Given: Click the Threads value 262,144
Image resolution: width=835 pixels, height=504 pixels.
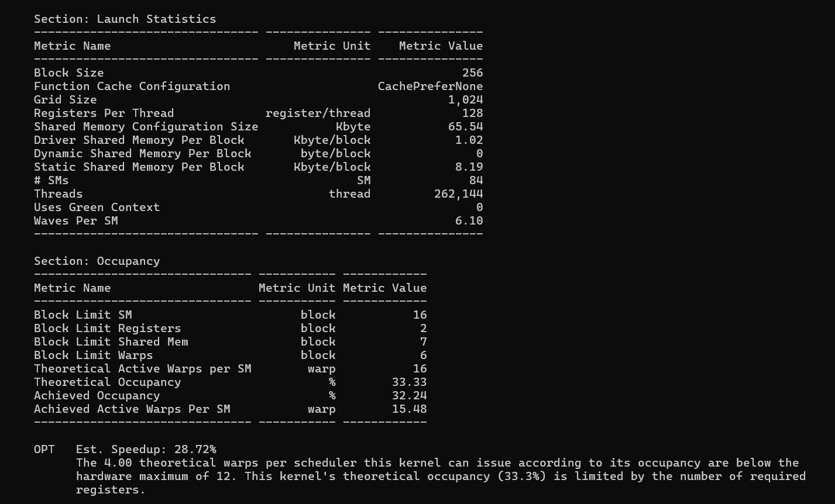Looking at the screenshot, I should tap(458, 194).
